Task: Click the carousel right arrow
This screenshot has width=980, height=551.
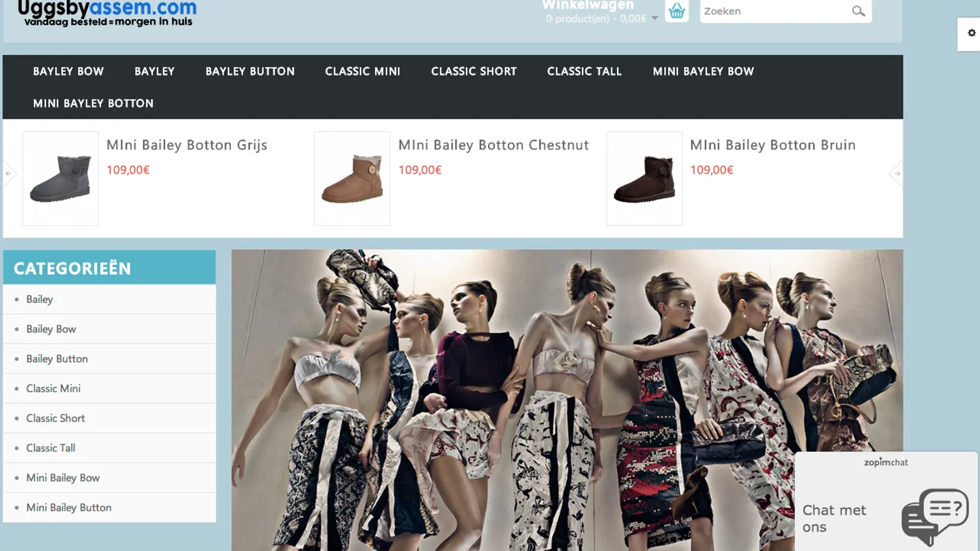Action: pyautogui.click(x=896, y=173)
